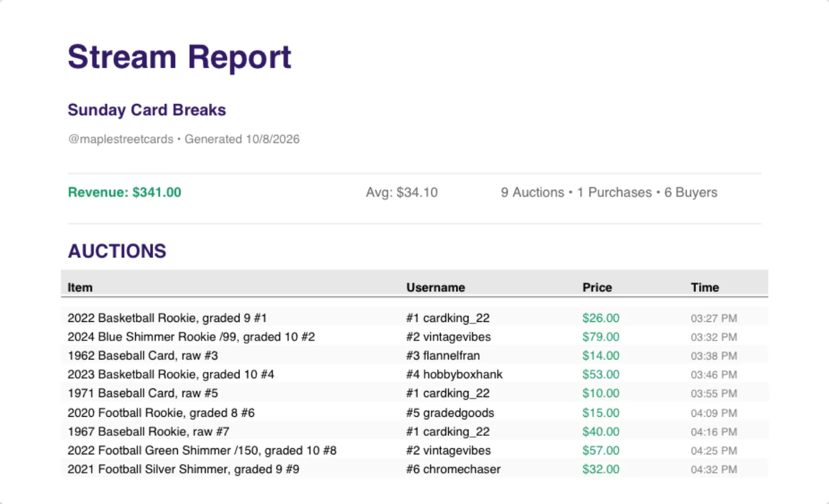
Task: Click the 03:46 PM time
Action: point(714,375)
